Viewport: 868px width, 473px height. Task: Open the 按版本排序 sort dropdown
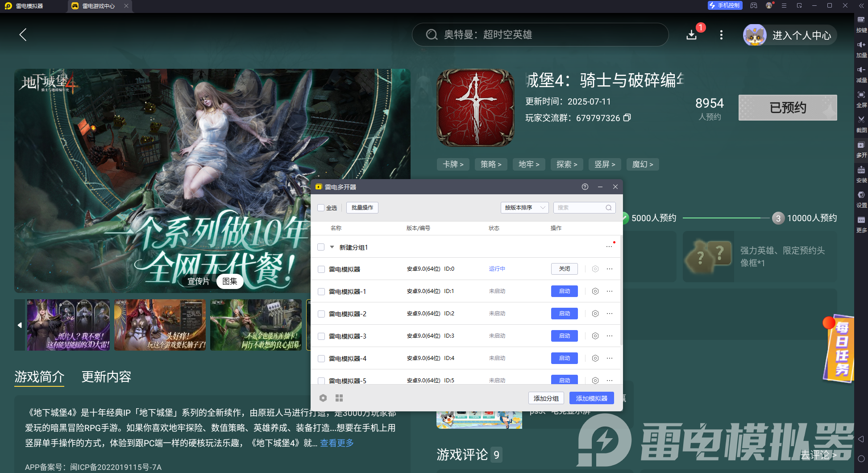tap(525, 208)
